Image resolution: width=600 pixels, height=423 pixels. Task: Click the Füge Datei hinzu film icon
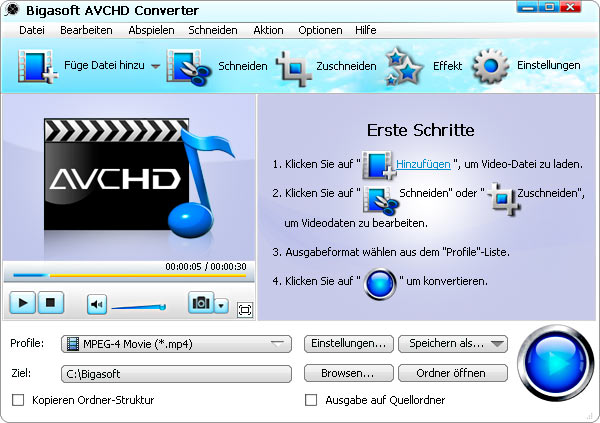(37, 66)
